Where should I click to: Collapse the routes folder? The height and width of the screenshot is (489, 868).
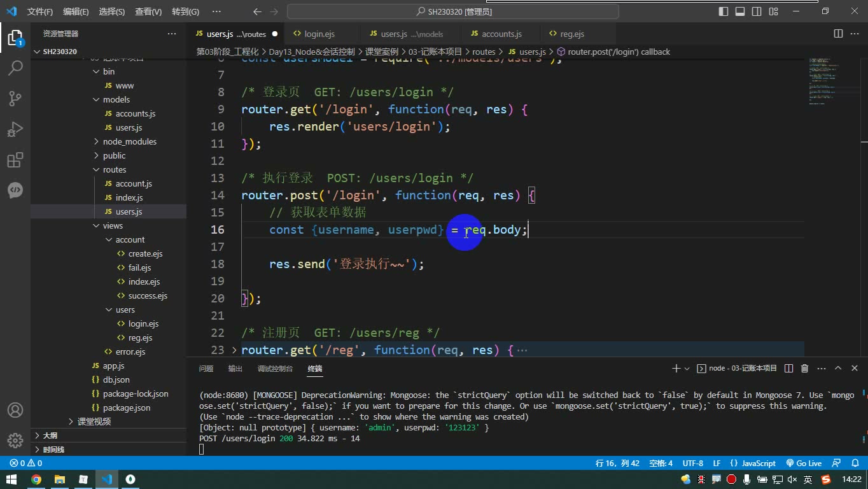click(97, 169)
